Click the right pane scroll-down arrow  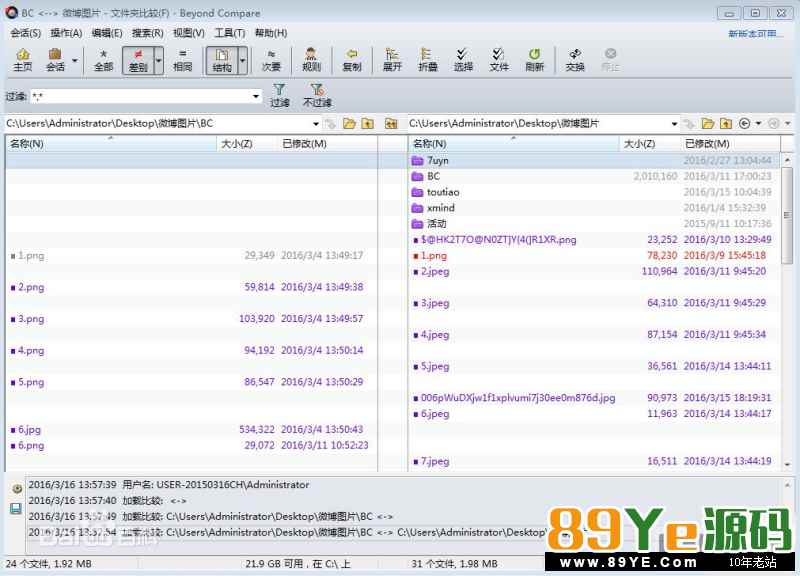pos(787,464)
